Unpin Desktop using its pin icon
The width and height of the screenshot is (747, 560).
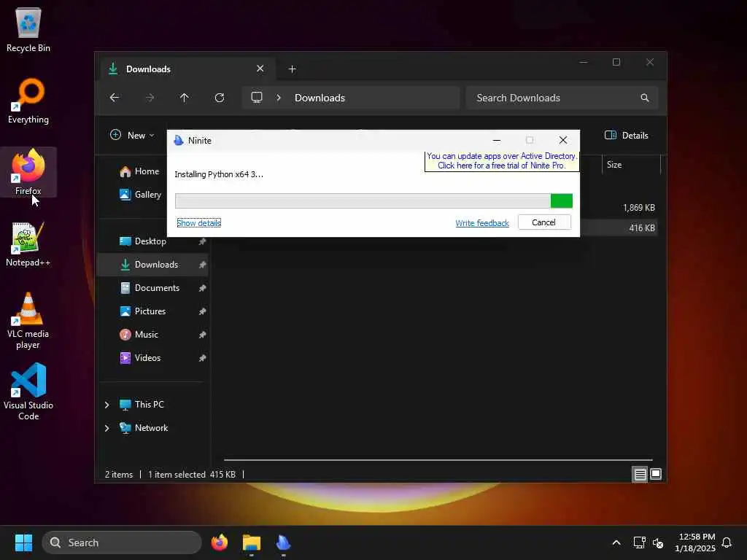[203, 241]
